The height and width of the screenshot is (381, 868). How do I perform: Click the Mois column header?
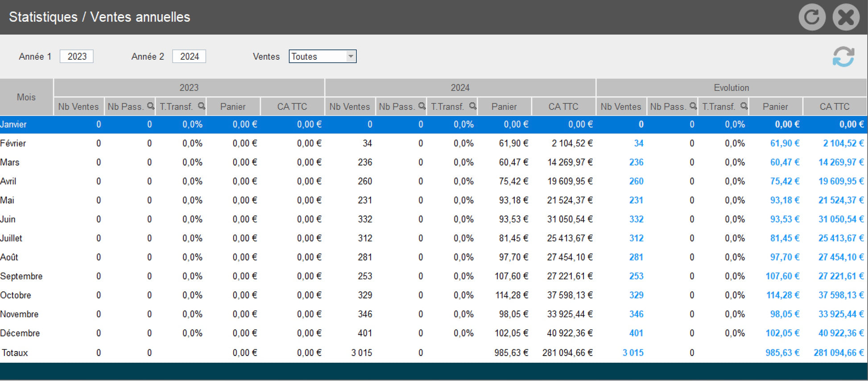[26, 97]
